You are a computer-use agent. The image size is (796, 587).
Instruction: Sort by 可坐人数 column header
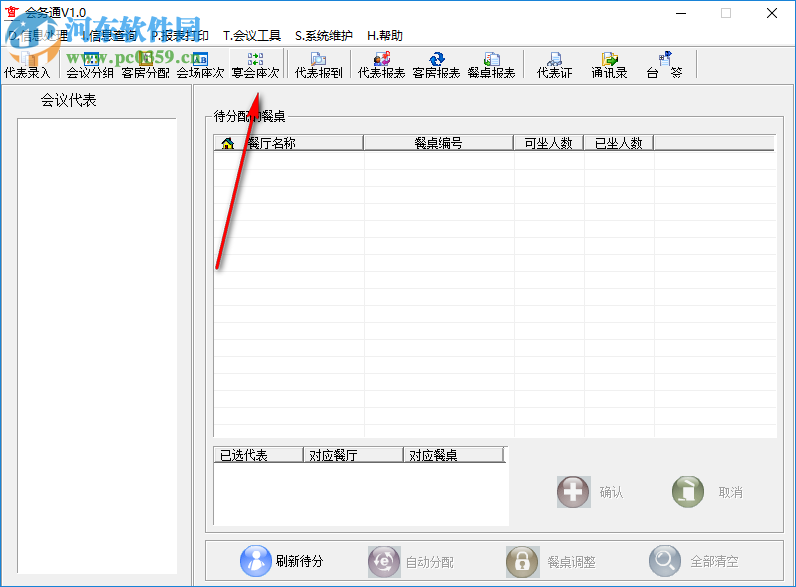(549, 143)
